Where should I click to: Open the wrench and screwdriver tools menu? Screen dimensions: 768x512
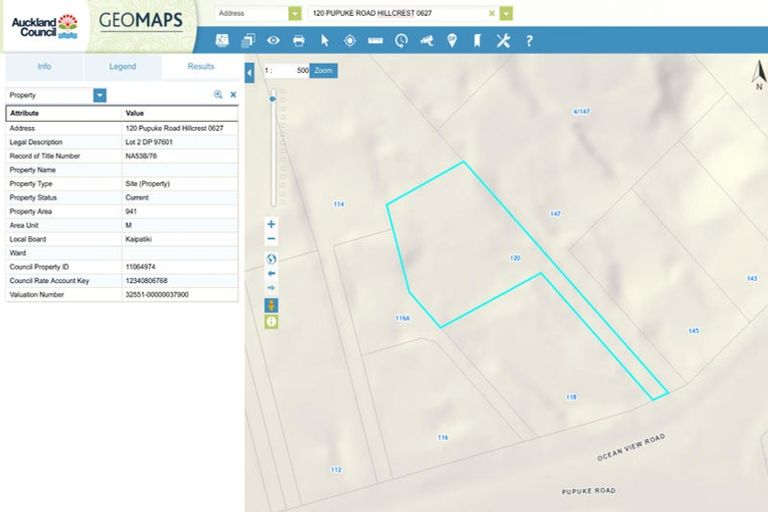(503, 40)
